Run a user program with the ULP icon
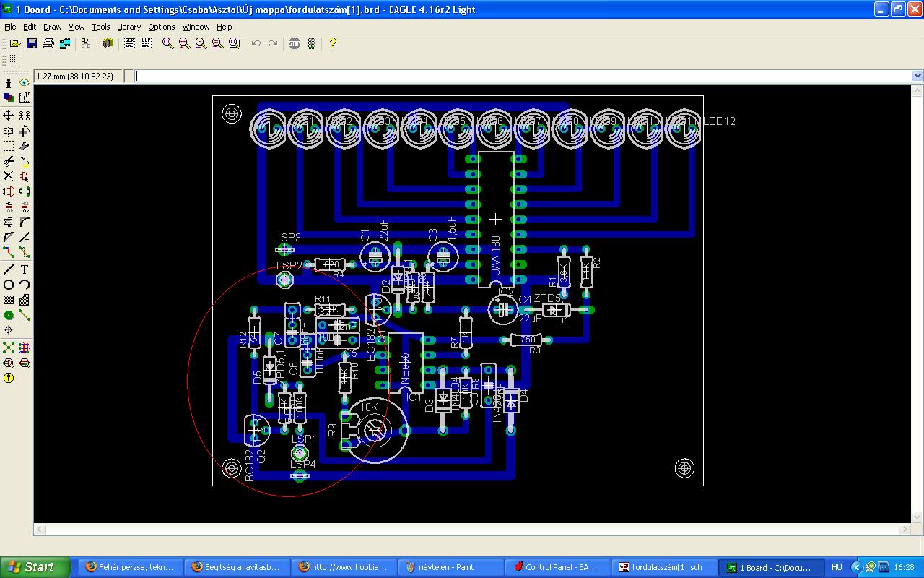The image size is (924, 578). point(146,43)
